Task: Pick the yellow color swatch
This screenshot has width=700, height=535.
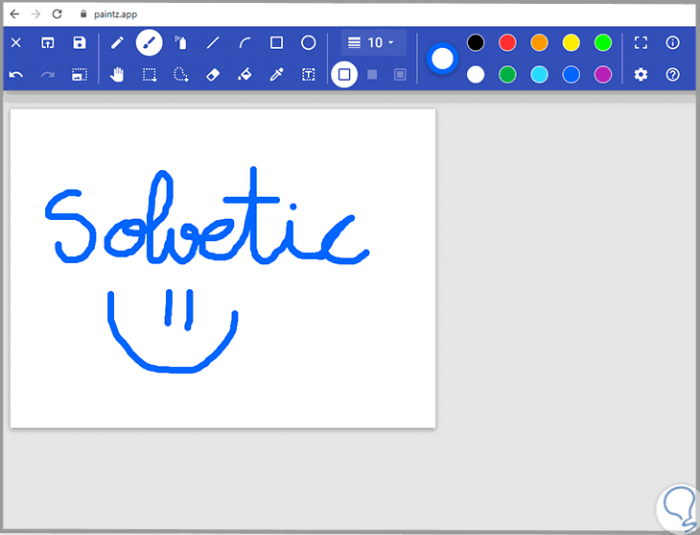Action: 571,43
